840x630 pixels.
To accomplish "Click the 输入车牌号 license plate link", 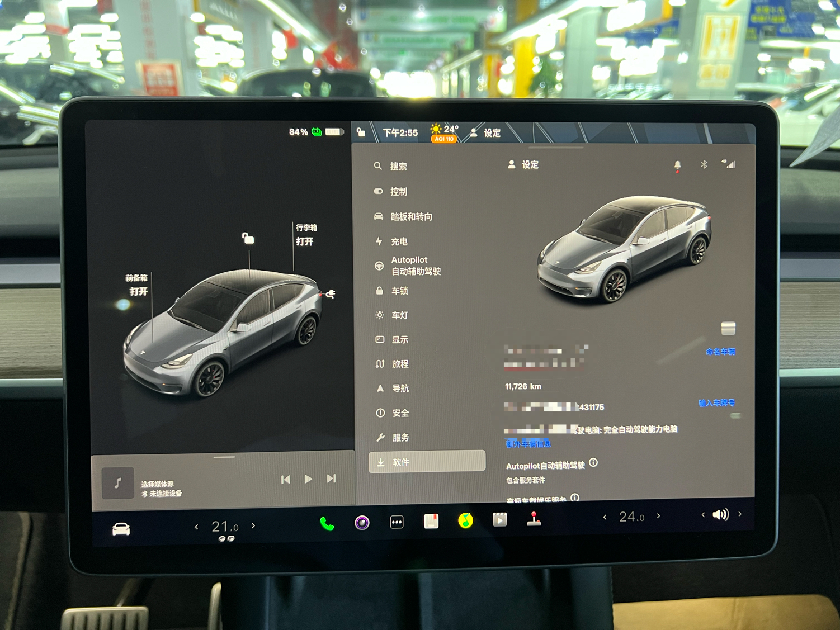I will 716,402.
